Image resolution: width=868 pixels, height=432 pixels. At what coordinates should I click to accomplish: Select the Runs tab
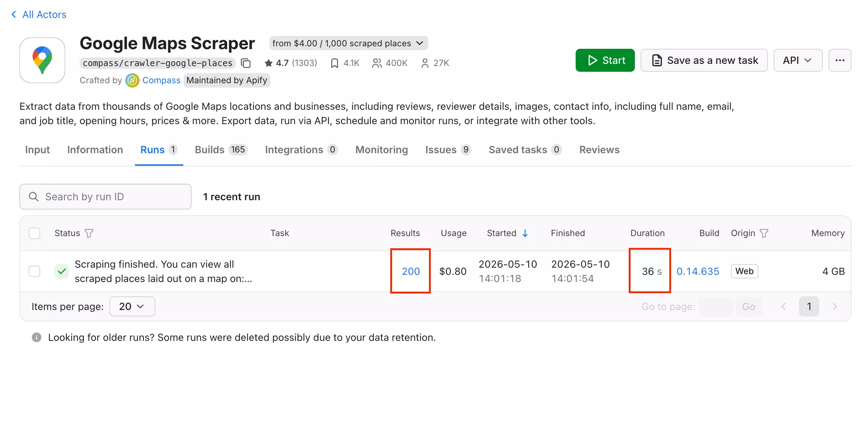click(159, 150)
